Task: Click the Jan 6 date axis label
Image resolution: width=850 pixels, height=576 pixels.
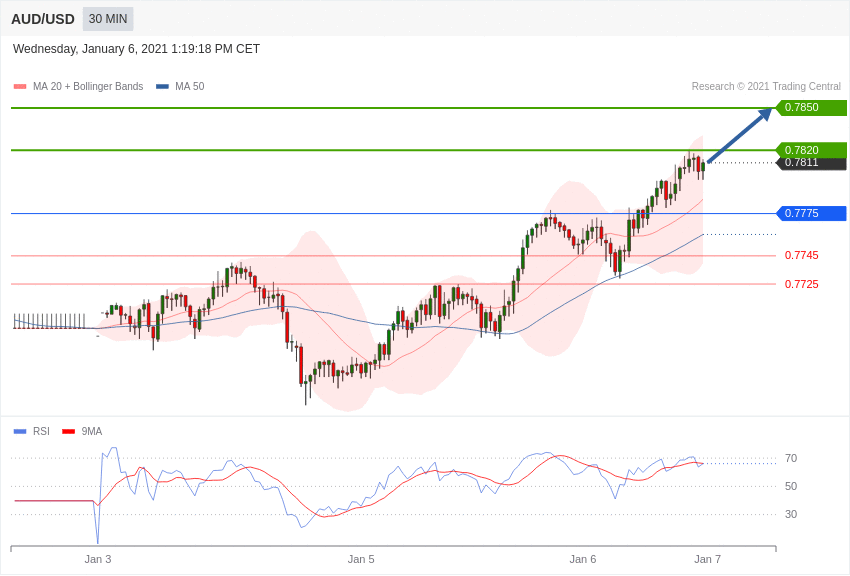Action: pos(583,559)
